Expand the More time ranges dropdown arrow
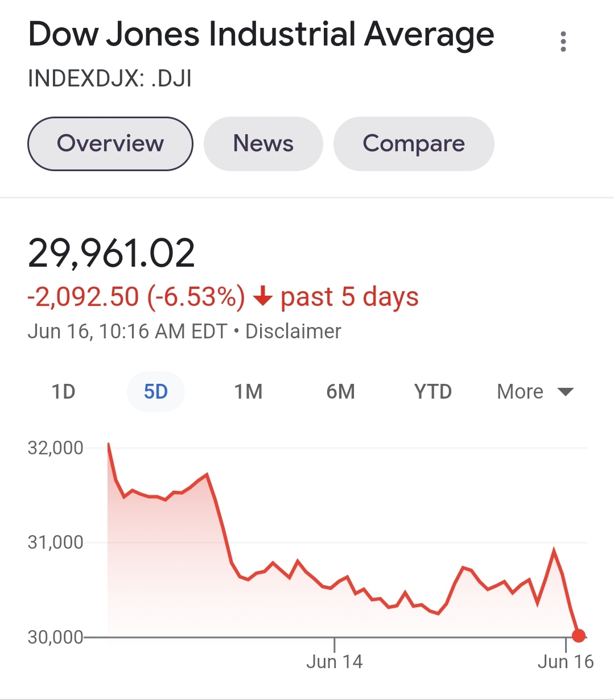The height and width of the screenshot is (700, 614). point(565,392)
